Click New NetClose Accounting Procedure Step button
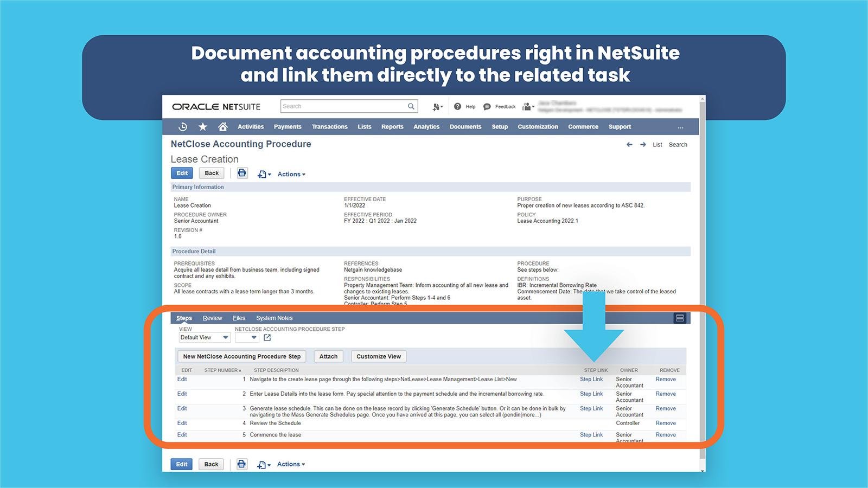This screenshot has height=488, width=868. pos(242,357)
